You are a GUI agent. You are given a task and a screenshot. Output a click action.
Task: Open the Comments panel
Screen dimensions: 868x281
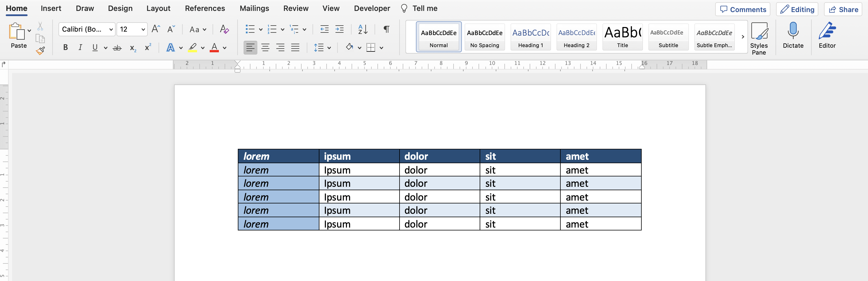pos(743,9)
